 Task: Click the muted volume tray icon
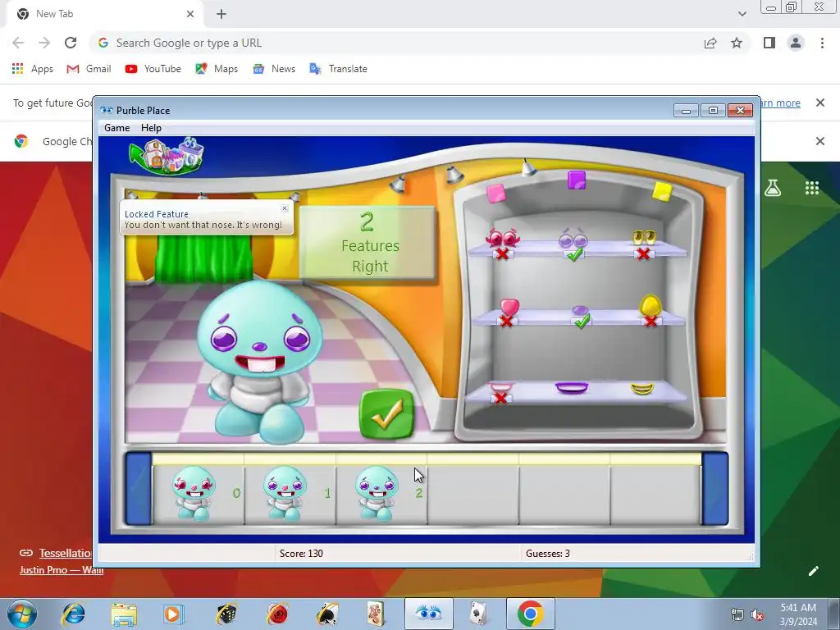point(757,615)
